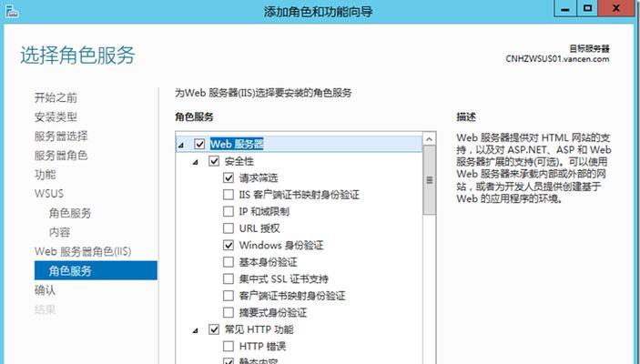Open the WSUS wizard step

pos(49,194)
